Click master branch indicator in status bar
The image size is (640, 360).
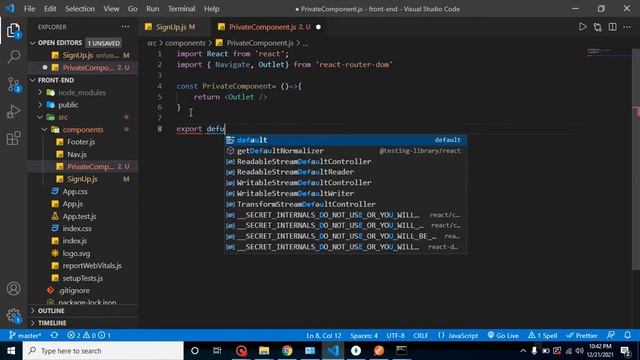pyautogui.click(x=25, y=336)
